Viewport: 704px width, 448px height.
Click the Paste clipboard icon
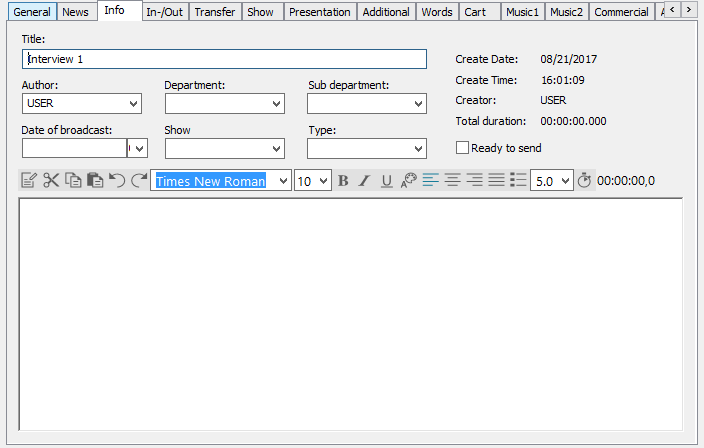tap(95, 181)
